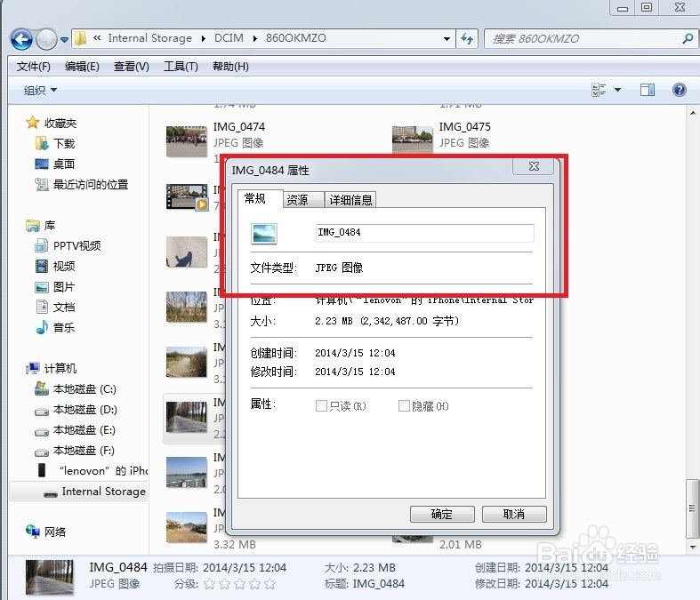Screen dimensions: 700x600
Task: Open the 查看(V) menu
Action: tap(132, 67)
